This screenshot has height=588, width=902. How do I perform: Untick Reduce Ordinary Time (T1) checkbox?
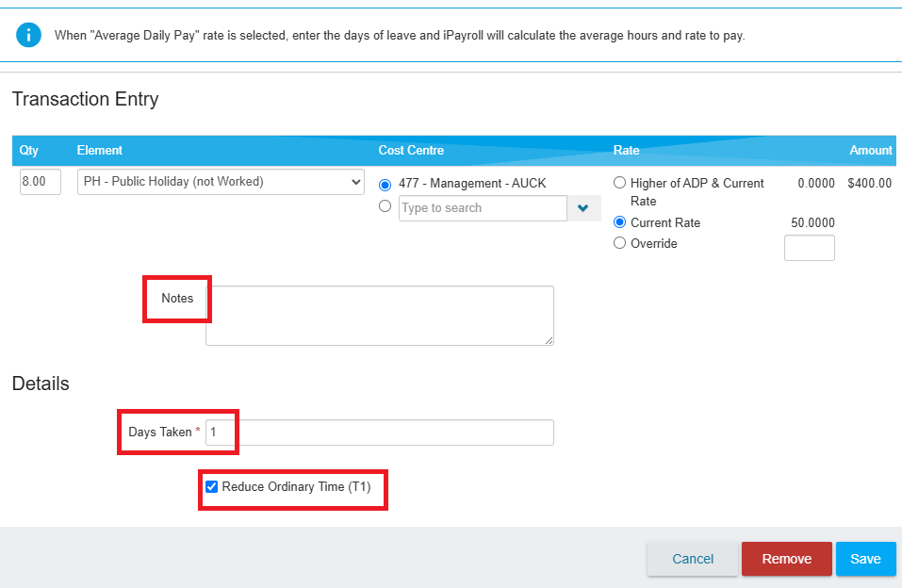click(212, 487)
